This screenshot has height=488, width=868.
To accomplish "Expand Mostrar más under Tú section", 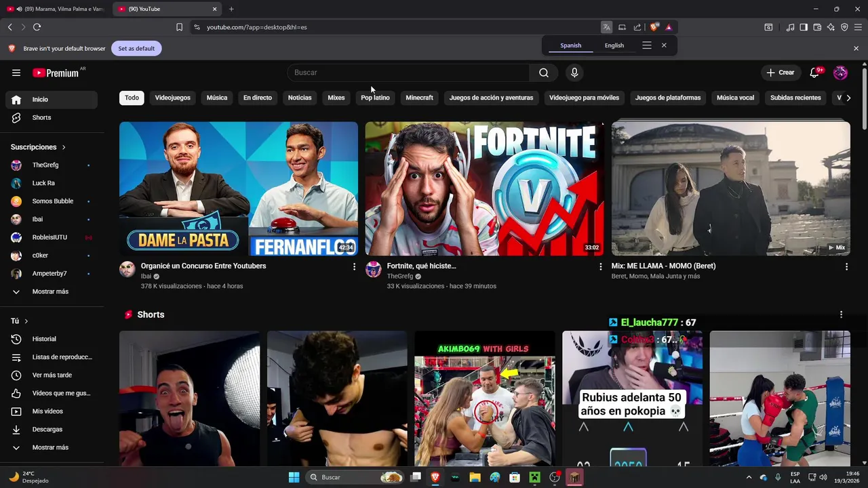I will pyautogui.click(x=52, y=447).
